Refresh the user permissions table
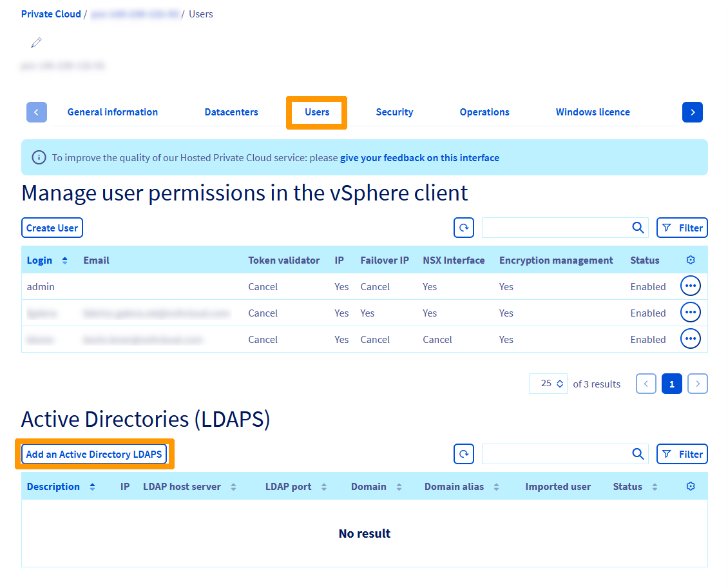Viewport: 728px width, 588px height. 463,228
